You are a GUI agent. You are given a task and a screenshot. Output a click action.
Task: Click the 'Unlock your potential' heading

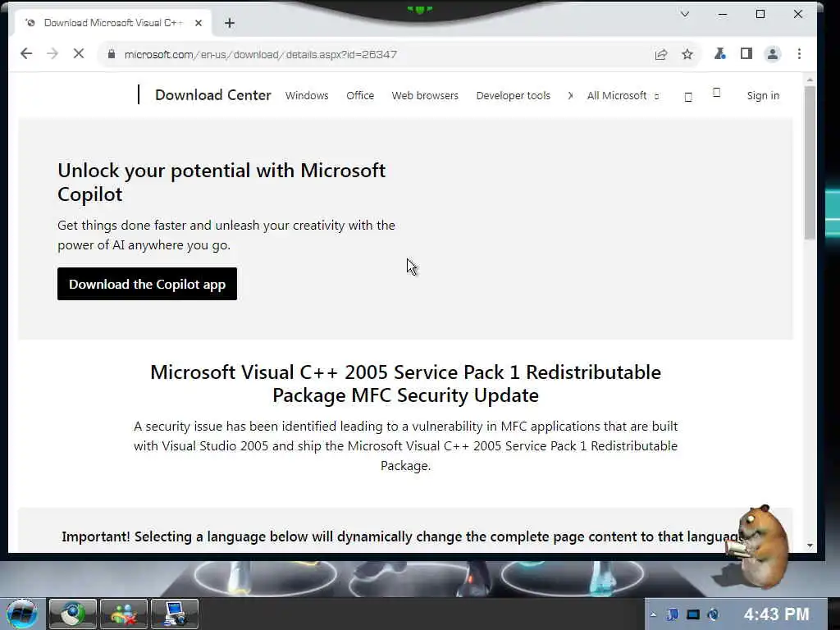pyautogui.click(x=221, y=182)
